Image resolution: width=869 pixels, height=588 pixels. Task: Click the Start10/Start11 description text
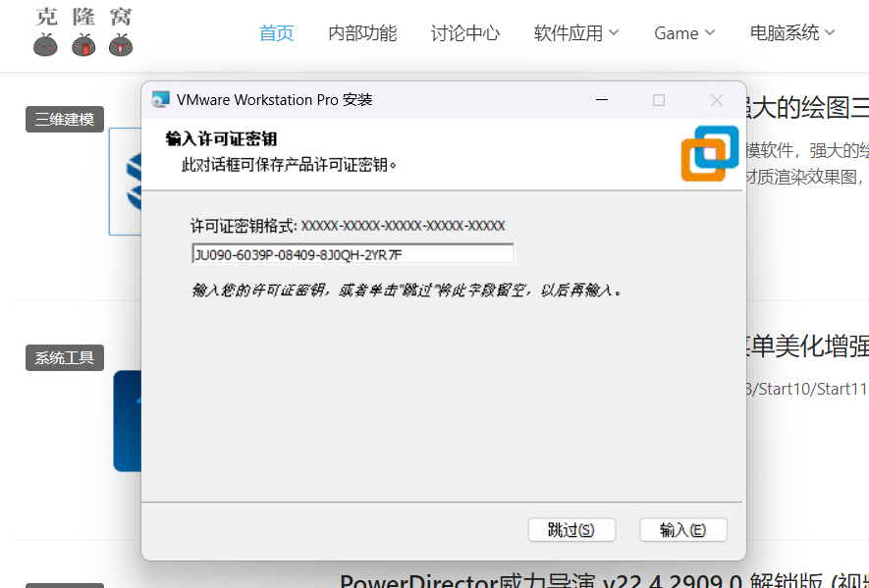point(807,389)
